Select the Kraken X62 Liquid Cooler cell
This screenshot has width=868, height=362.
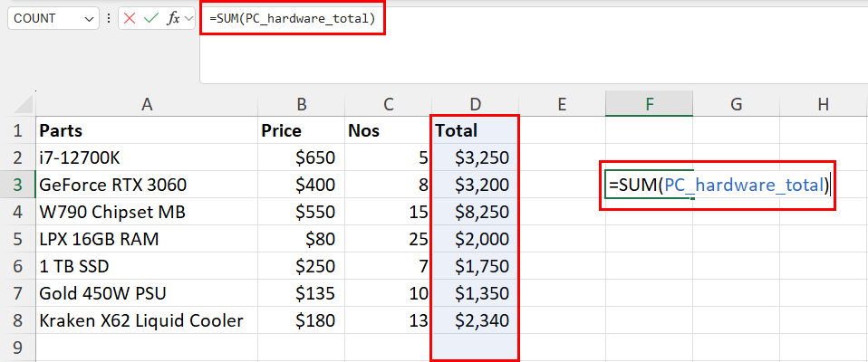coord(147,320)
